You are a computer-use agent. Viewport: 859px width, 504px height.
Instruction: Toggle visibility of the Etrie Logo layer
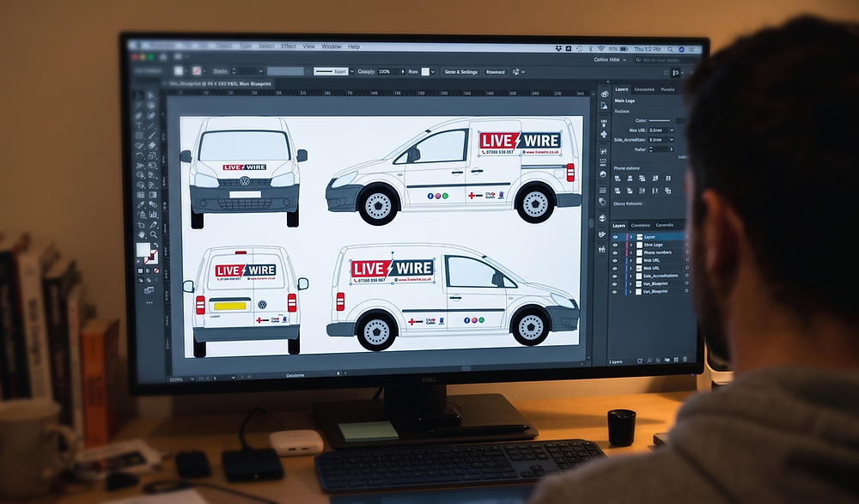tap(615, 245)
